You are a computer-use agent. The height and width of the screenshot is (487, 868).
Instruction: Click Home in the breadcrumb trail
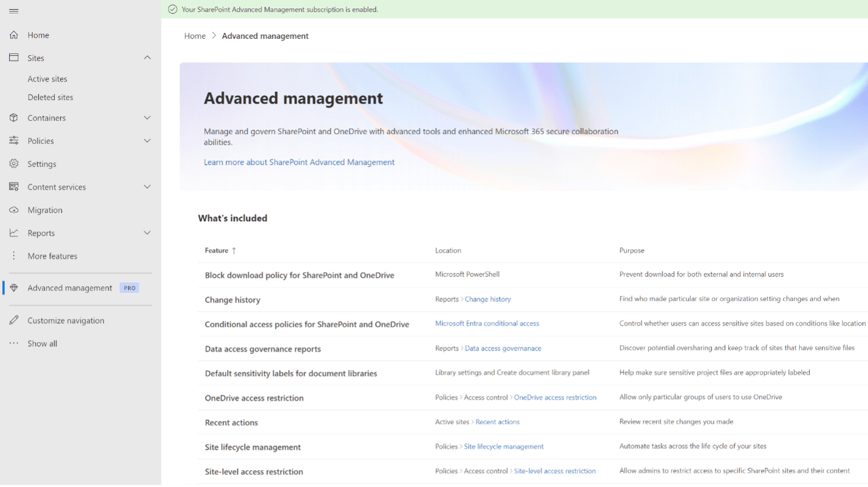[194, 36]
